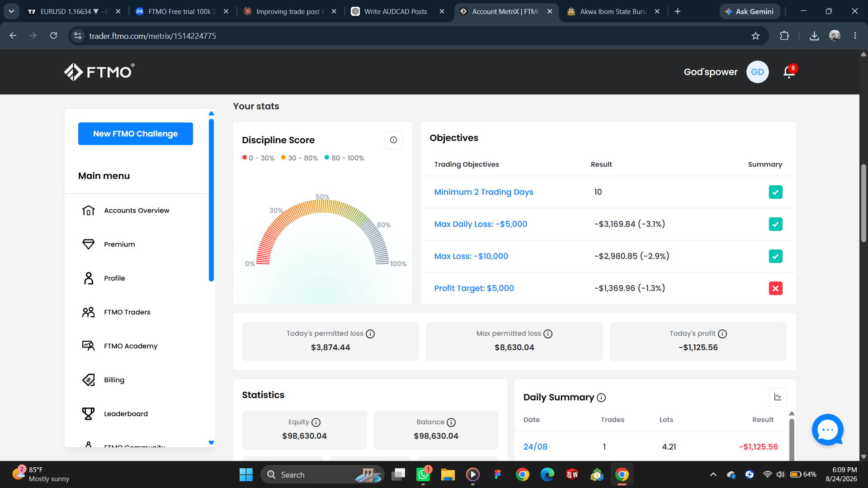Screen dimensions: 868x488
Task: Open Profile menu item
Action: (114, 278)
